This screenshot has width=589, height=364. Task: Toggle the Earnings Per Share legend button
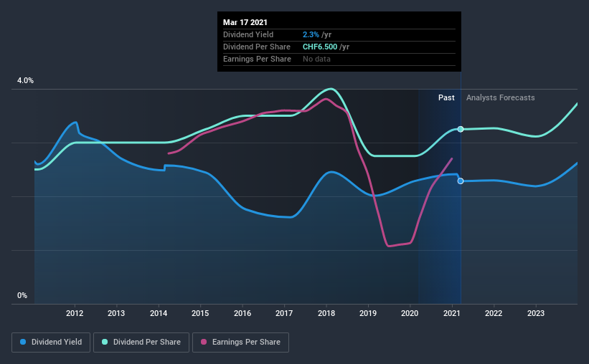coord(240,343)
